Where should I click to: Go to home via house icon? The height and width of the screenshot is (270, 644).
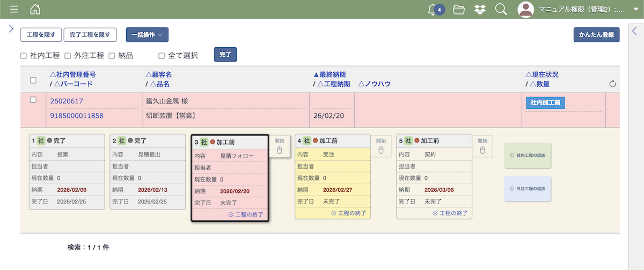tap(35, 9)
